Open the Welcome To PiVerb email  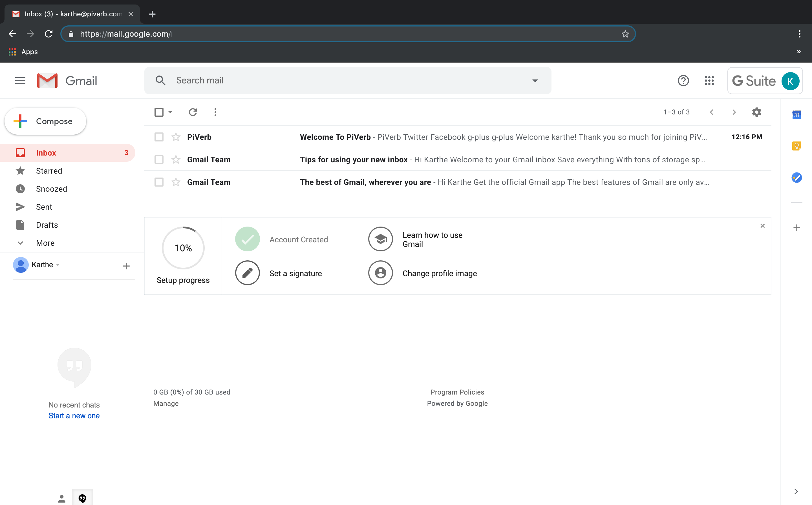click(458, 137)
